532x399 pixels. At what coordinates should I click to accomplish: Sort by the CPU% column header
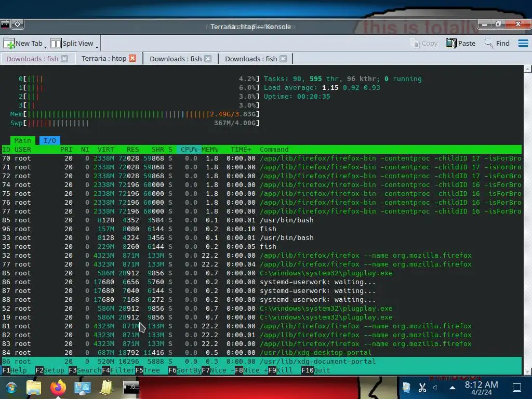[x=189, y=150]
